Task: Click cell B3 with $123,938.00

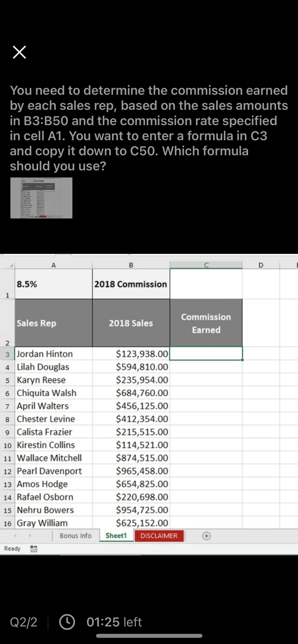Action: [131, 354]
